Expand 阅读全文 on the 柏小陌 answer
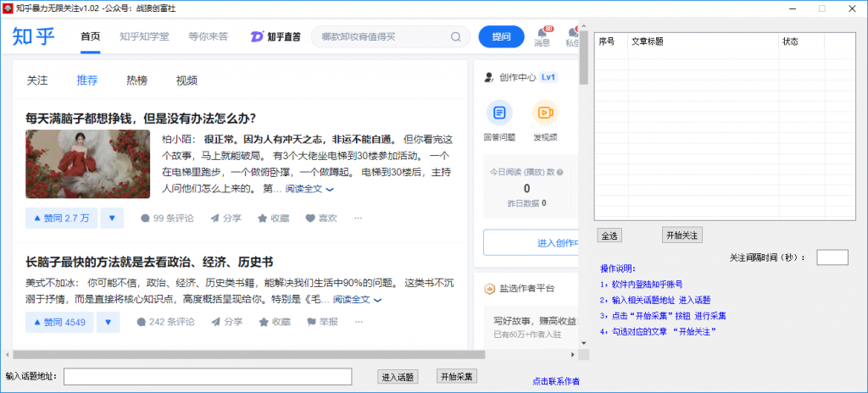 [309, 189]
